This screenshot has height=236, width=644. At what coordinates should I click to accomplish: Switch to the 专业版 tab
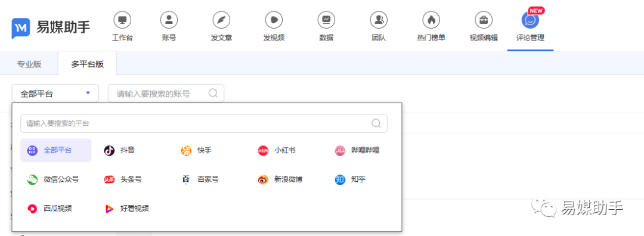click(29, 64)
